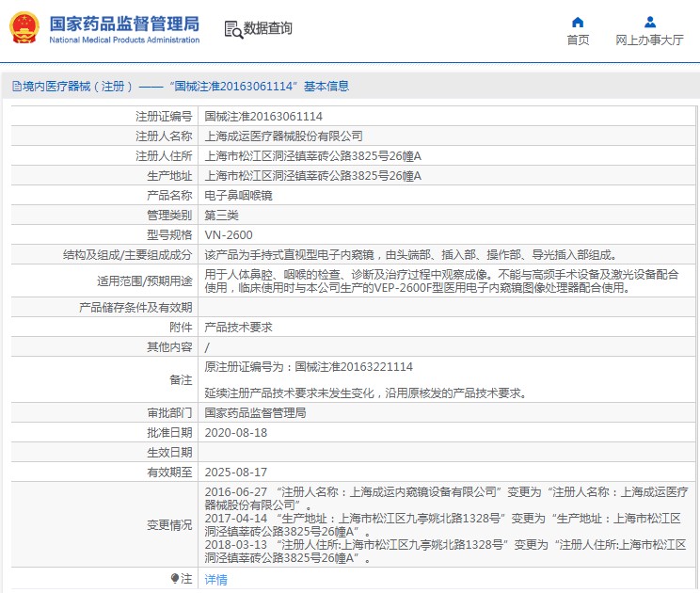Click approval department value 国家药品监督管理局
The width and height of the screenshot is (700, 593).
tap(255, 413)
